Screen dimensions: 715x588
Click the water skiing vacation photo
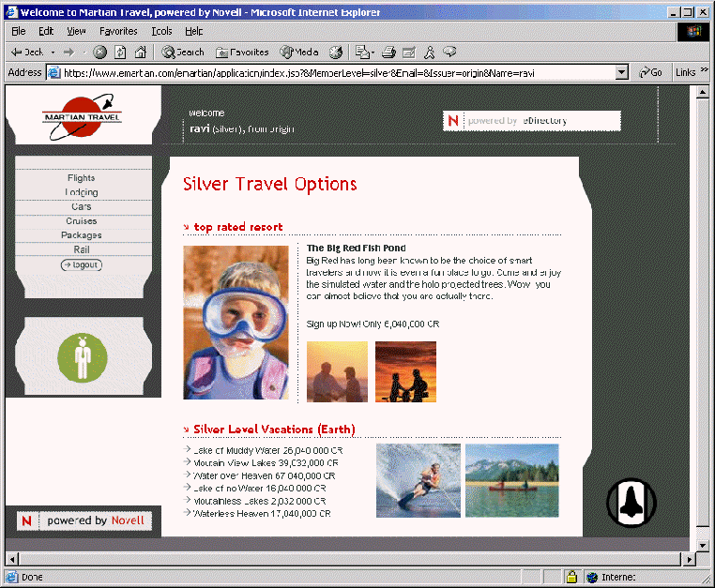pyautogui.click(x=418, y=480)
